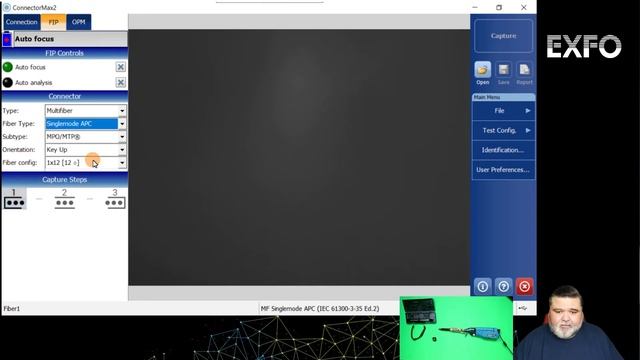The height and width of the screenshot is (360, 640).
Task: Click the blue info icon
Action: [482, 287]
